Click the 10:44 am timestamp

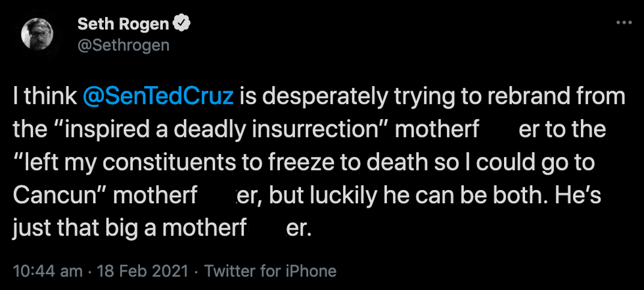tap(47, 271)
